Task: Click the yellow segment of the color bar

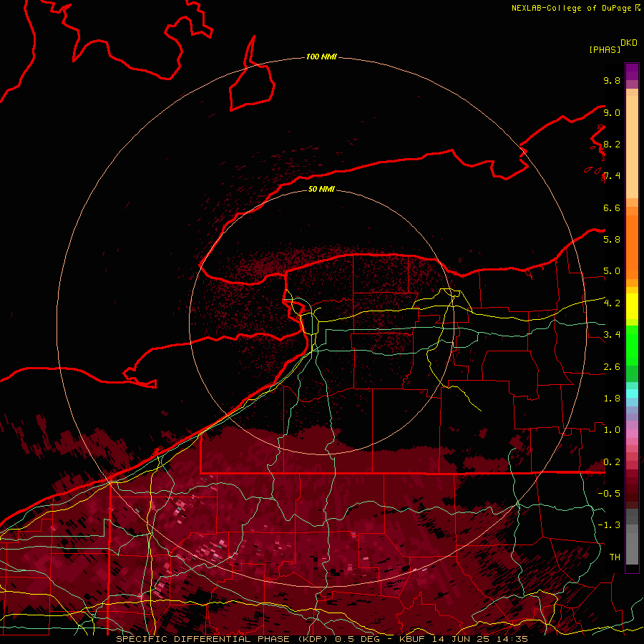Action: pyautogui.click(x=632, y=306)
